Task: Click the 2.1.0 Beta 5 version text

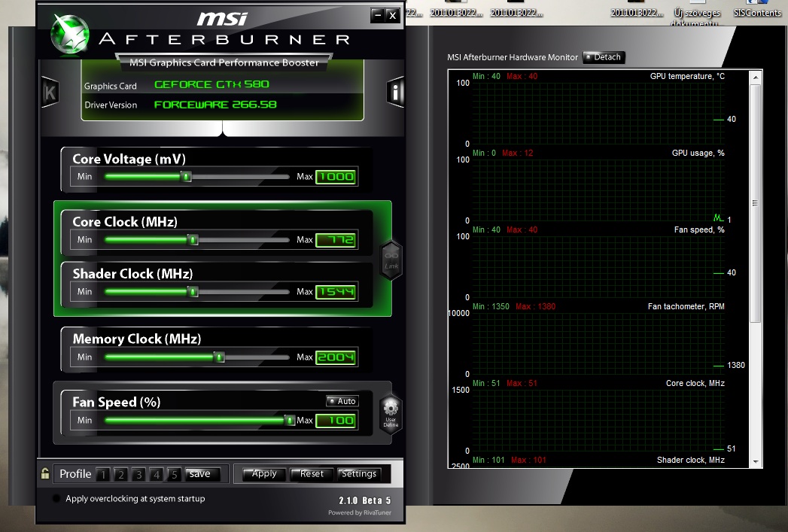Action: pos(364,500)
